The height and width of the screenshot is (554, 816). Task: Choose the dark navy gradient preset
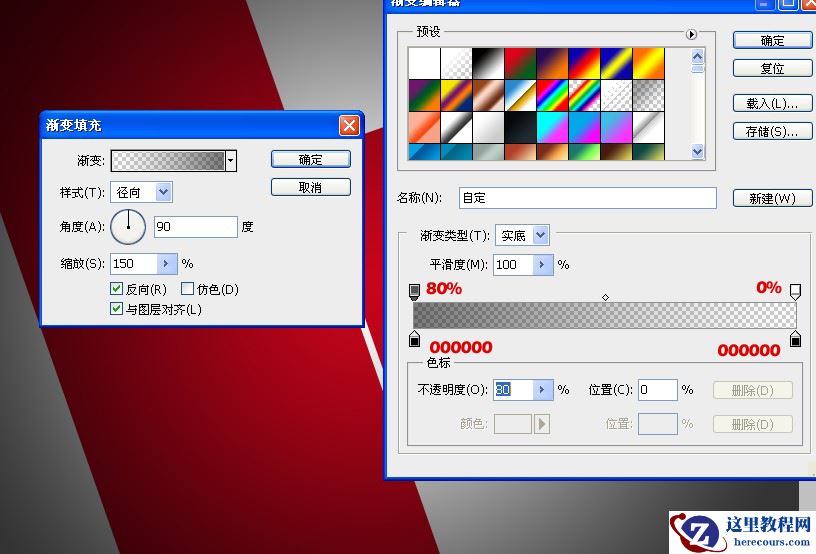point(520,127)
